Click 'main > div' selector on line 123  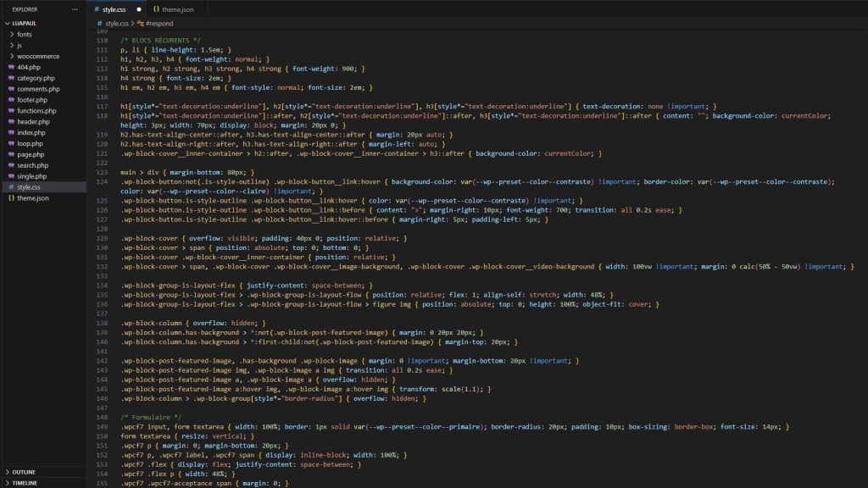[x=140, y=172]
